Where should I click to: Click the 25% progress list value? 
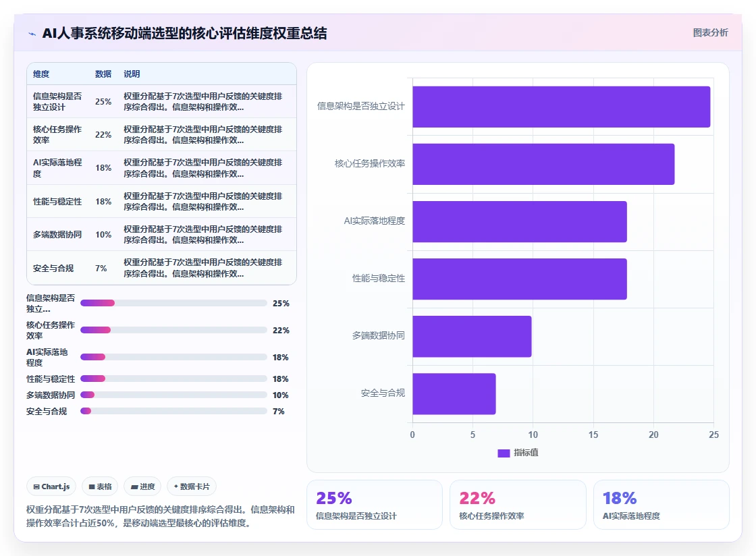point(281,304)
